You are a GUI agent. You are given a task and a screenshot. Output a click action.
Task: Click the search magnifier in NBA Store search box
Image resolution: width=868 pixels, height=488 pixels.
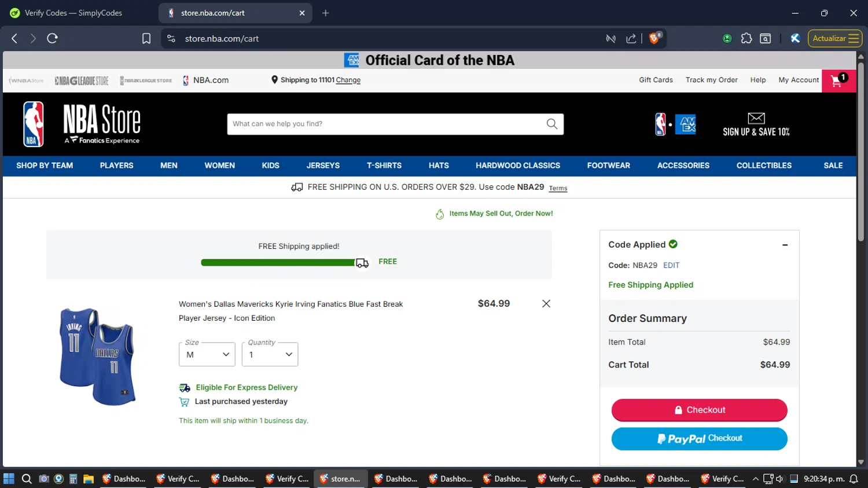pyautogui.click(x=552, y=124)
